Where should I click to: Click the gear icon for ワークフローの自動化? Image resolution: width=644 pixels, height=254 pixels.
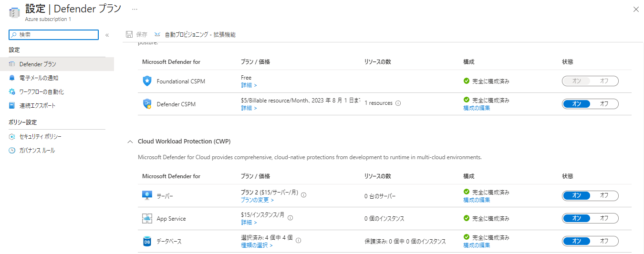click(12, 91)
